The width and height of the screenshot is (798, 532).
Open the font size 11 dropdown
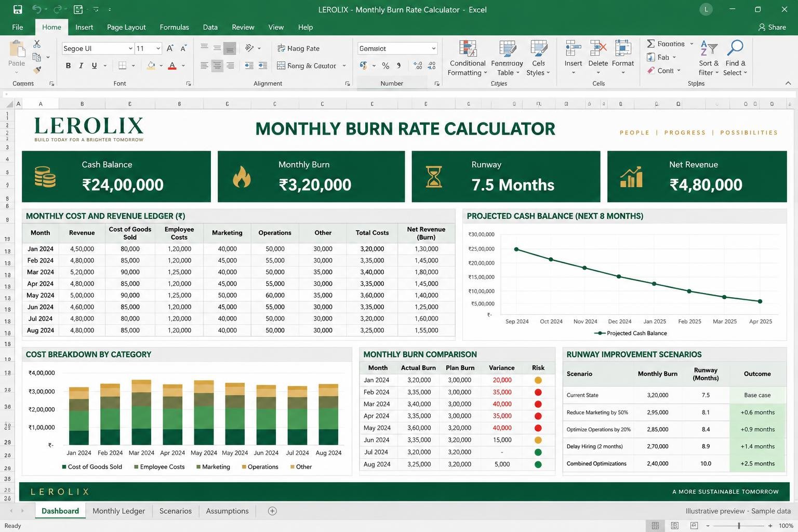click(x=158, y=48)
